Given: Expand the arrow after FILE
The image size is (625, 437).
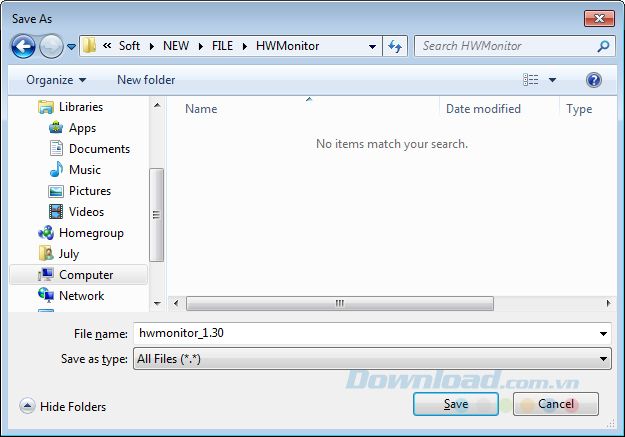Looking at the screenshot, I should [x=245, y=46].
